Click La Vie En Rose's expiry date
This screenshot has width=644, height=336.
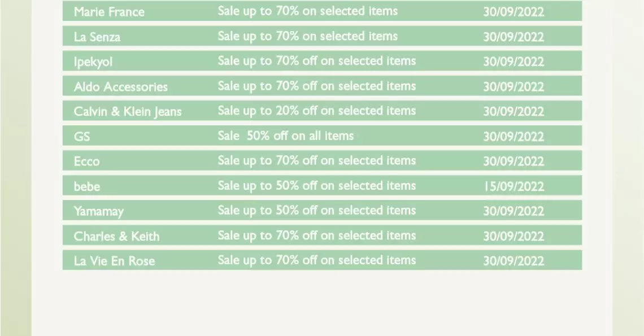[x=514, y=261]
